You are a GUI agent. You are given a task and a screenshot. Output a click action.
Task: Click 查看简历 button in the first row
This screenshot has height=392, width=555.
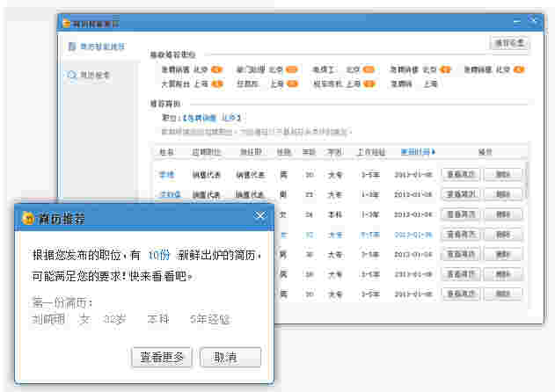(x=460, y=174)
